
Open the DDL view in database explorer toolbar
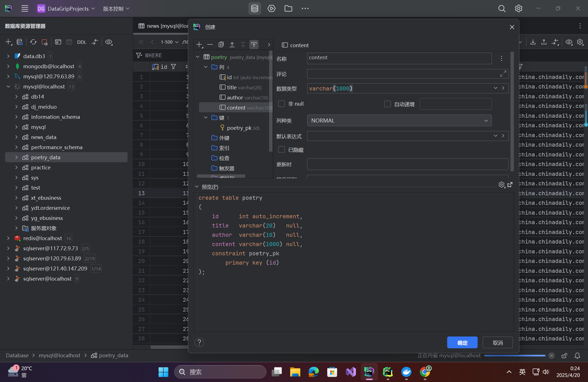click(81, 42)
